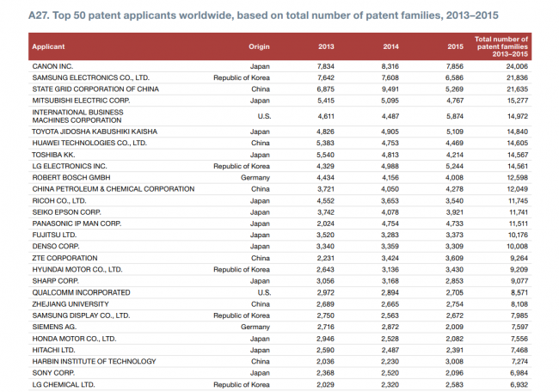Click the 2014 column header
Viewport: 559px width, 392px height.
[390, 46]
